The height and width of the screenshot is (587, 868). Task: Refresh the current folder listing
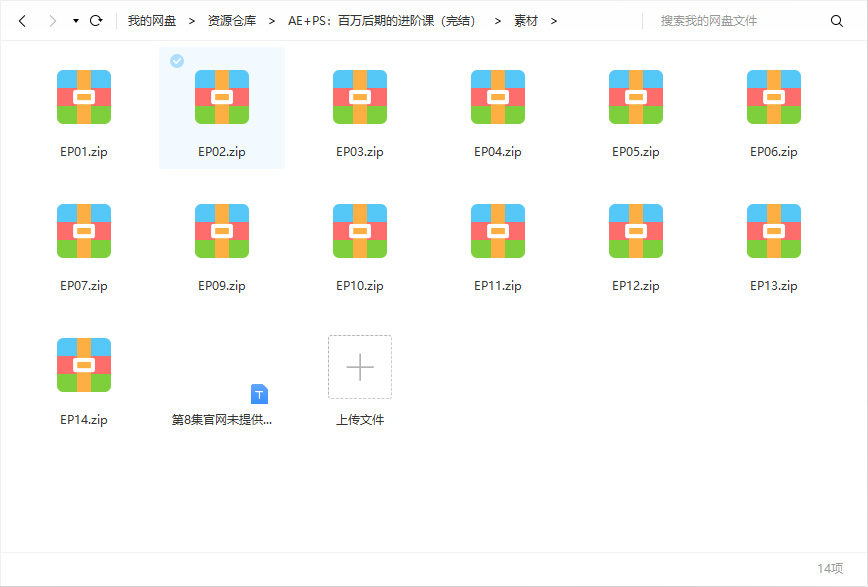(96, 20)
